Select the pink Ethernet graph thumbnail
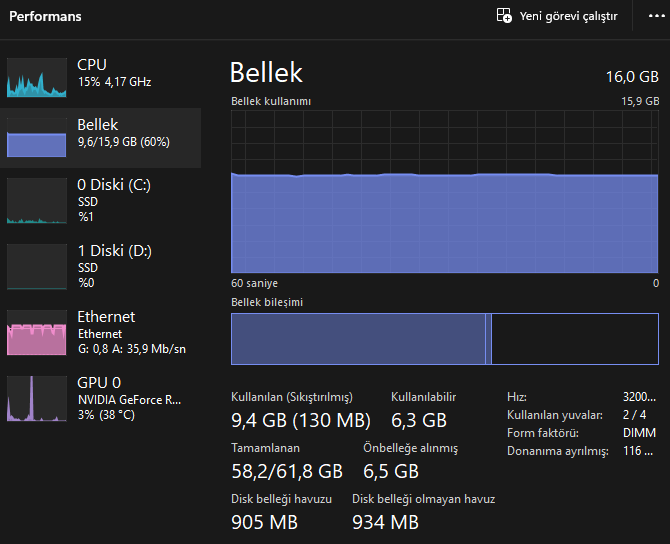 click(x=37, y=333)
